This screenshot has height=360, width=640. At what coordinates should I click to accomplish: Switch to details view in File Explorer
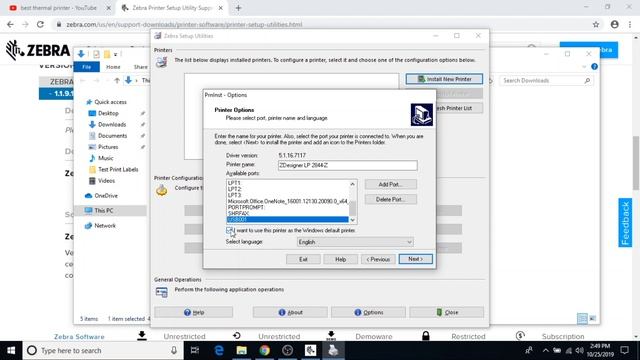[x=582, y=318]
